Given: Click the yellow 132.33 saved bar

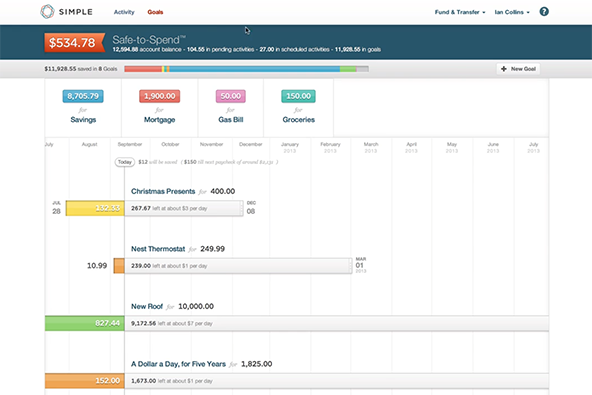Looking at the screenshot, I should pyautogui.click(x=95, y=208).
